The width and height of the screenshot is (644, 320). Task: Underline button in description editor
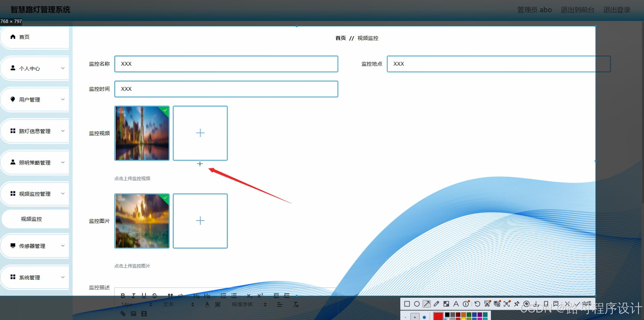(144, 296)
